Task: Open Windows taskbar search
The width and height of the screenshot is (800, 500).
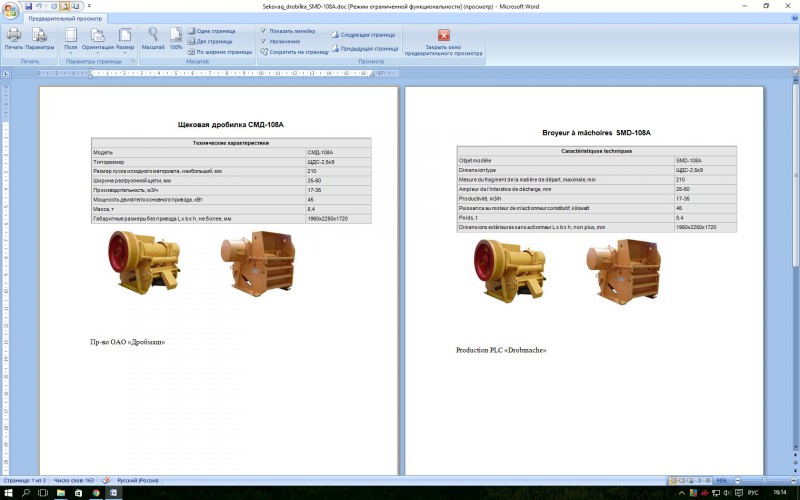Action: click(26, 493)
